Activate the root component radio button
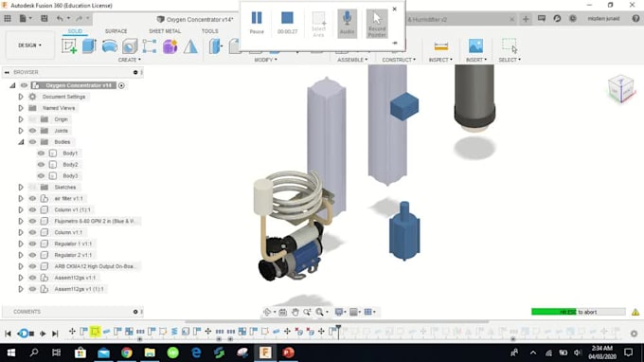Image resolution: width=644 pixels, height=362 pixels. (121, 85)
